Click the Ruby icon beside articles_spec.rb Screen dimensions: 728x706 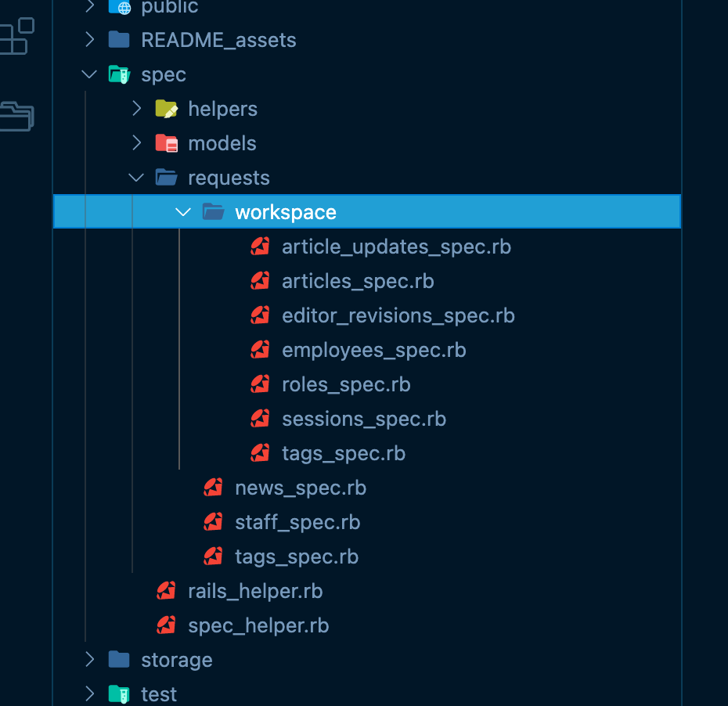point(260,281)
